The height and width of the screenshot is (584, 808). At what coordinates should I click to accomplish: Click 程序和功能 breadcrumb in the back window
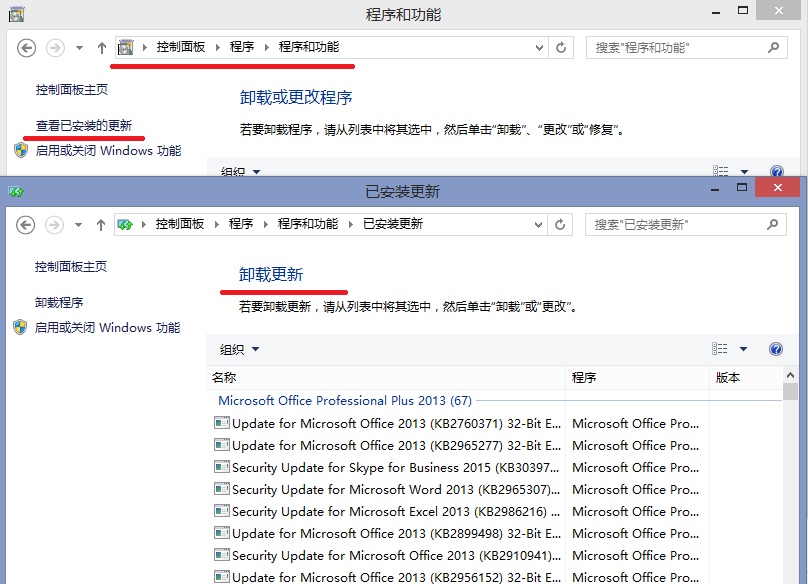309,47
